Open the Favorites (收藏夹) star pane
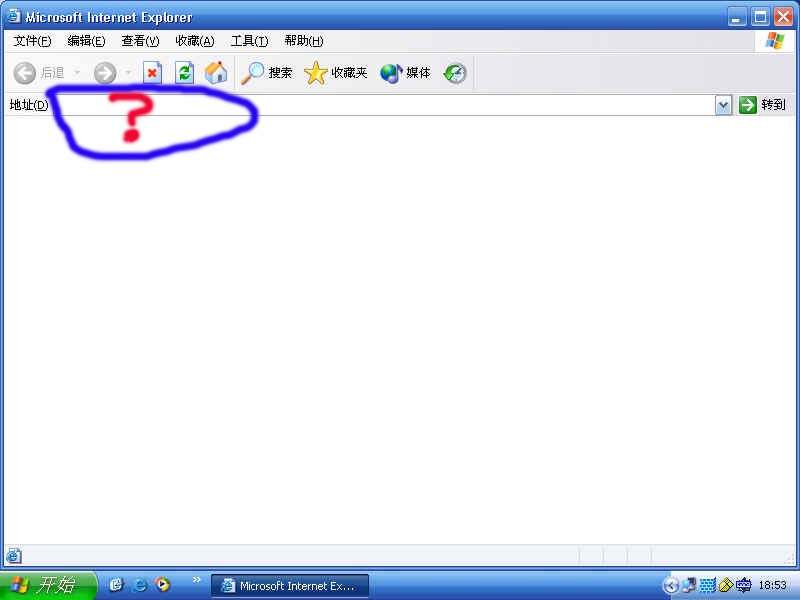 click(x=335, y=73)
